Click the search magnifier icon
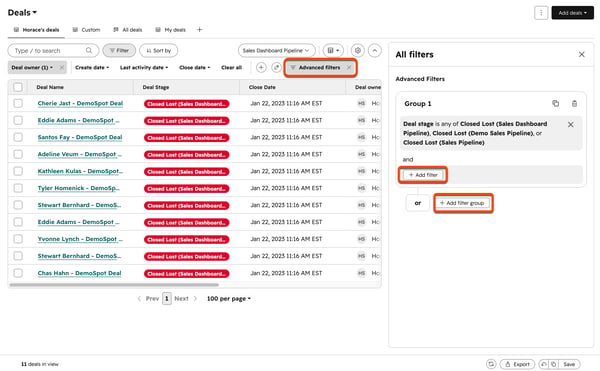This screenshot has width=600, height=371. (89, 50)
